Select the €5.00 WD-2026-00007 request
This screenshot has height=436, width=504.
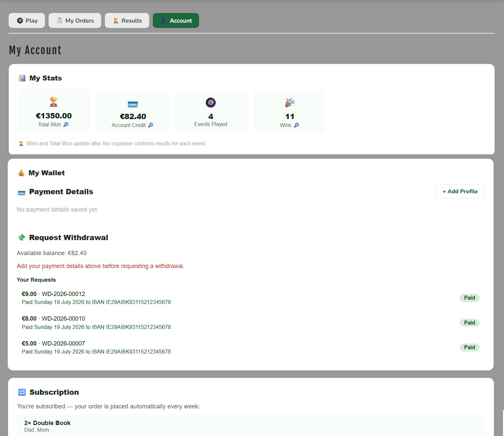(251, 348)
